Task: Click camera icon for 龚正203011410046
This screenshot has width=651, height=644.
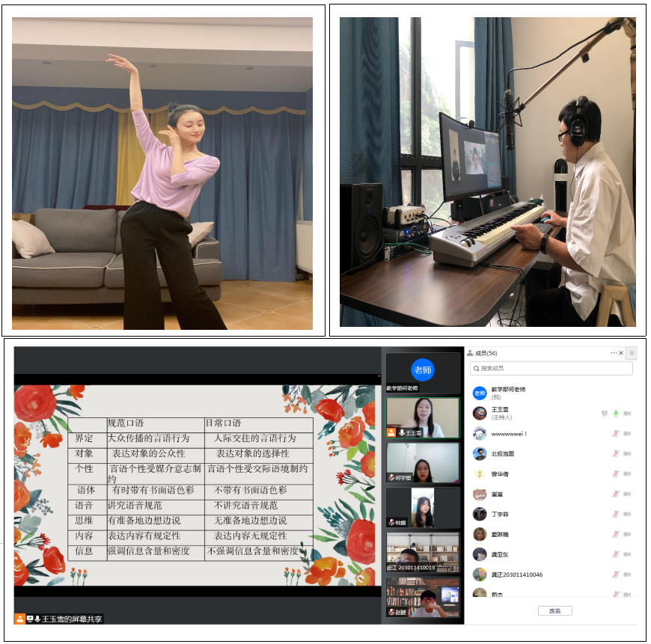Action: point(627,575)
